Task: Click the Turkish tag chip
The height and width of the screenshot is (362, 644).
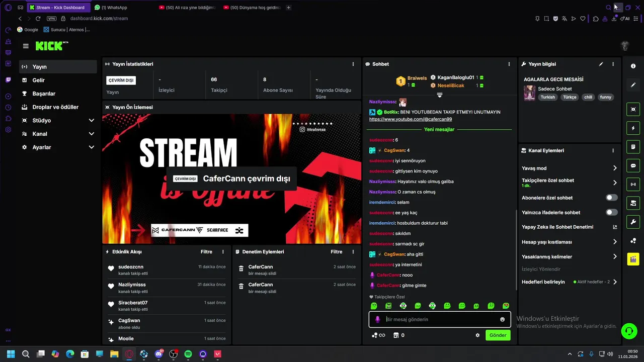Action: point(547,97)
